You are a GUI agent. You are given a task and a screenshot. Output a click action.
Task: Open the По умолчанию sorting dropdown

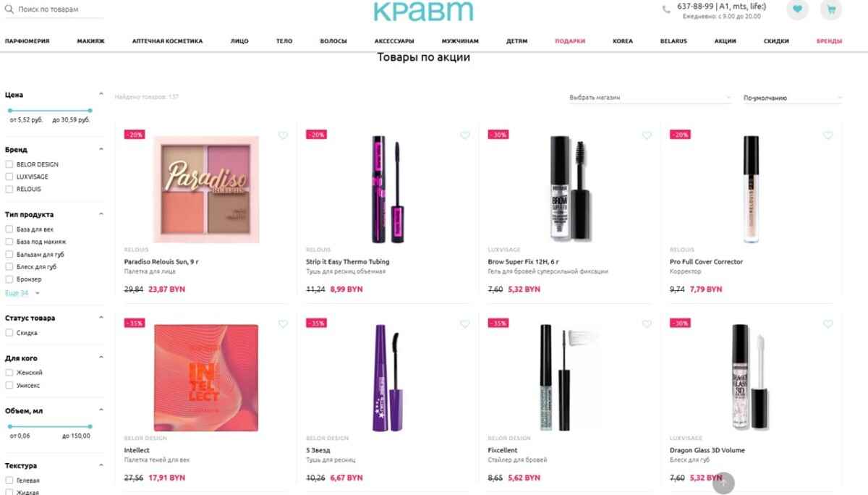[x=792, y=98]
